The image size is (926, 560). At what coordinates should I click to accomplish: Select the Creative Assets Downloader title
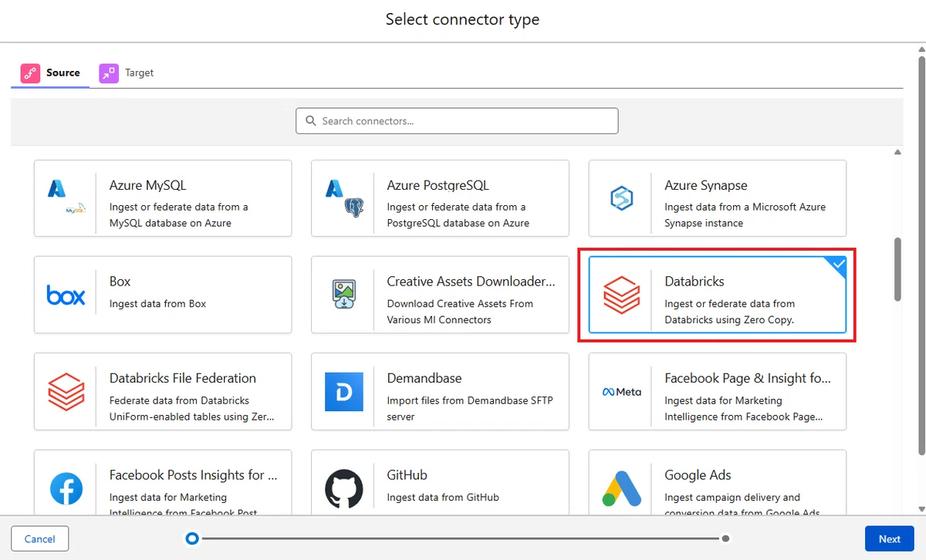coord(471,282)
